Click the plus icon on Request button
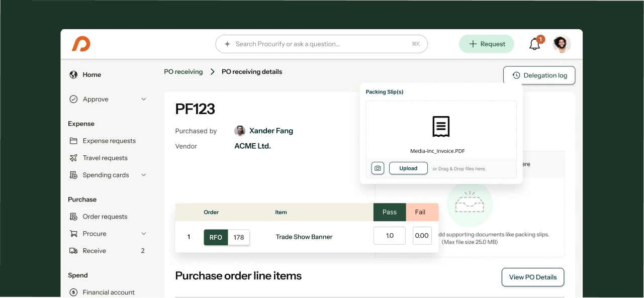This screenshot has height=298, width=644. pos(473,44)
